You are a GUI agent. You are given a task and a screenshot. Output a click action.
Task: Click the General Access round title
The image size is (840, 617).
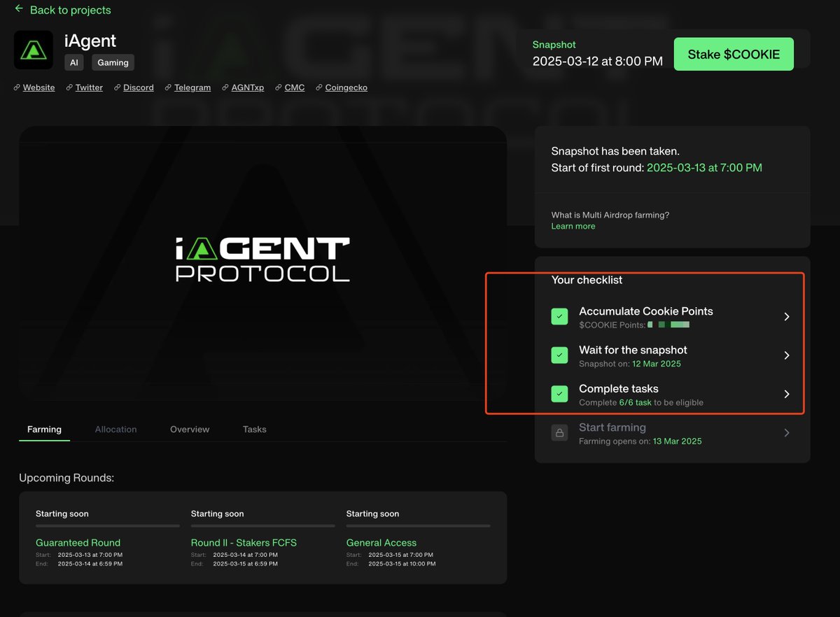click(x=381, y=543)
